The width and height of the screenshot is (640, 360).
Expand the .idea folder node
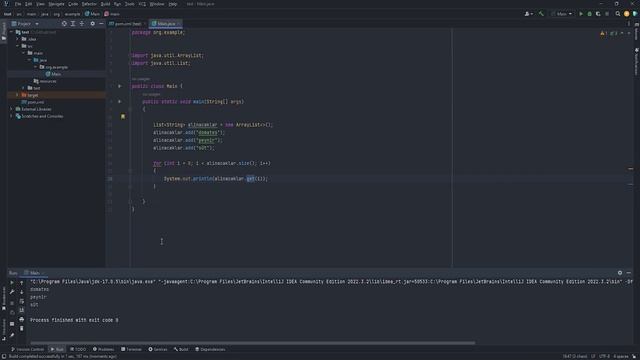(x=18, y=39)
